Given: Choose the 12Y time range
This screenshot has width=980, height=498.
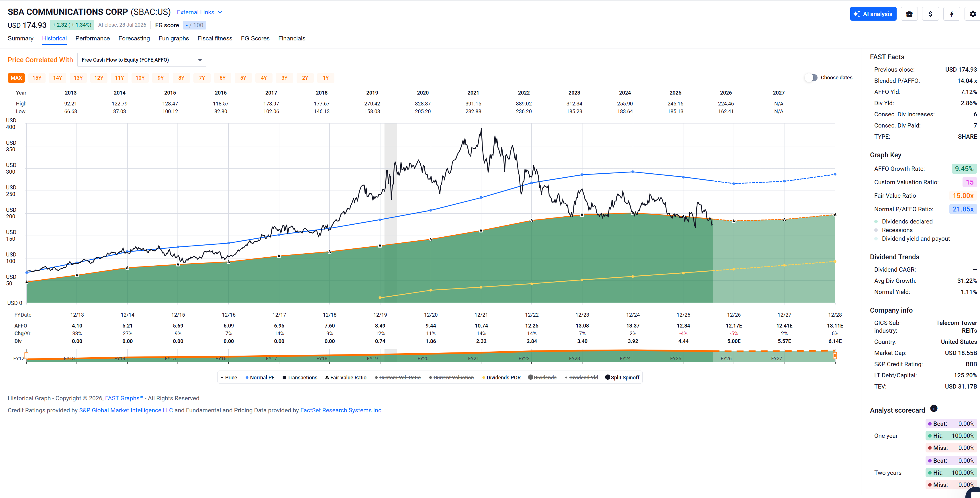Looking at the screenshot, I should coord(99,78).
